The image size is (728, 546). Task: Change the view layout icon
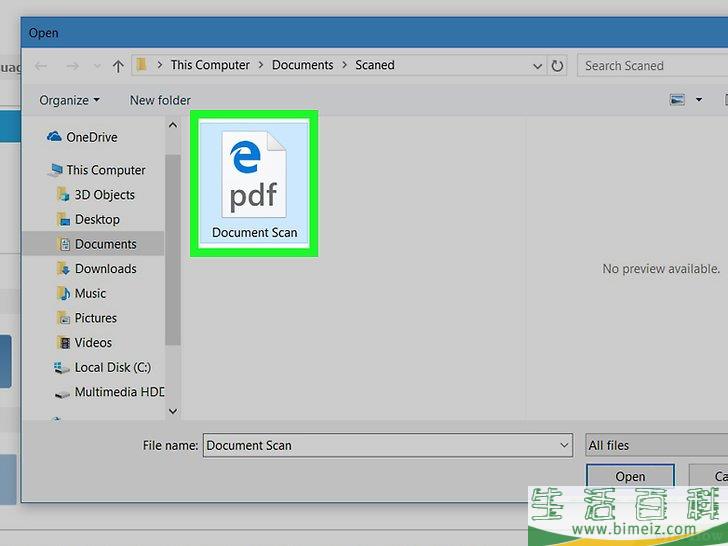677,99
